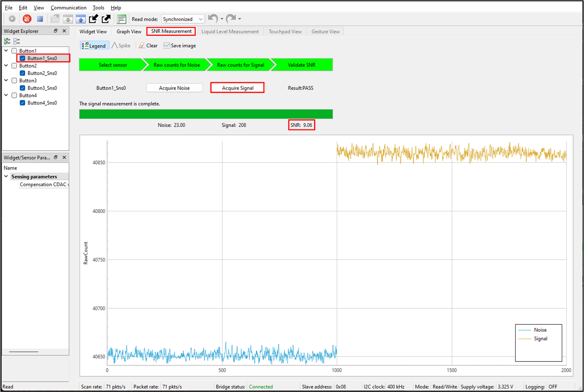Click the Import icon in toolbar

tap(94, 19)
